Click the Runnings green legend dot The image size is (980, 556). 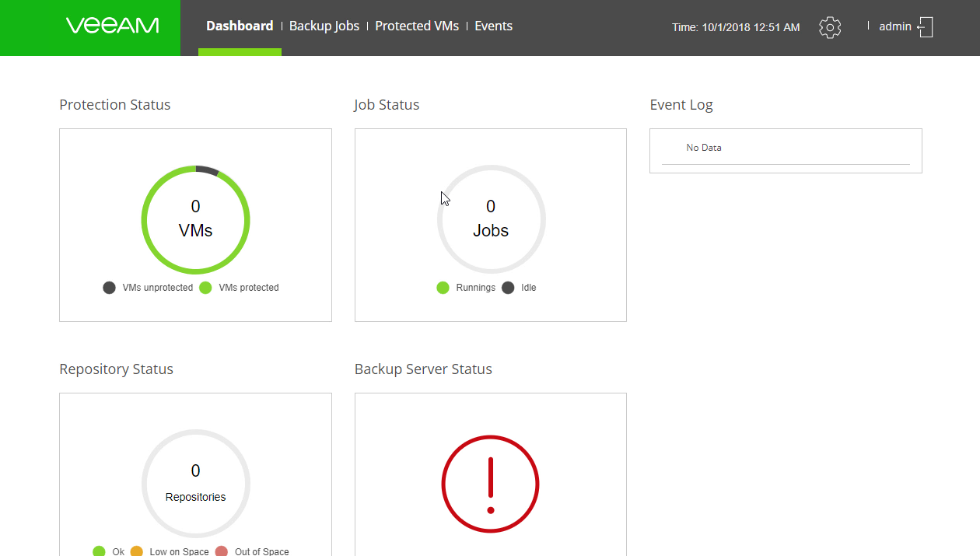pos(443,288)
